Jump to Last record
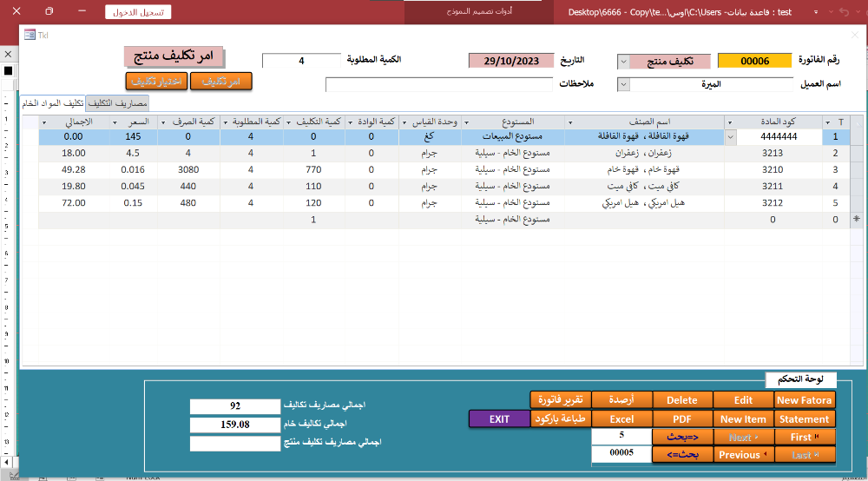Viewport: 868px width, 481px height. point(805,455)
